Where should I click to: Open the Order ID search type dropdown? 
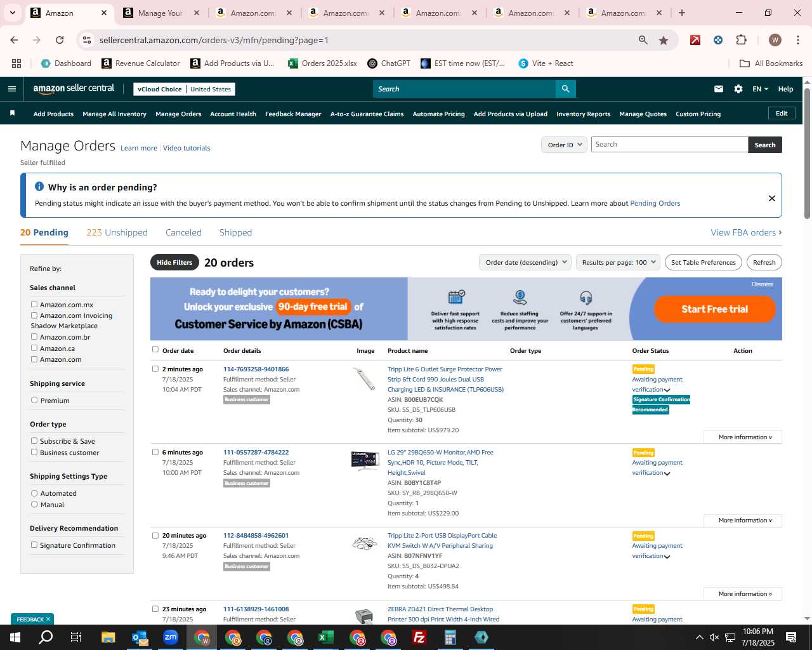(564, 145)
